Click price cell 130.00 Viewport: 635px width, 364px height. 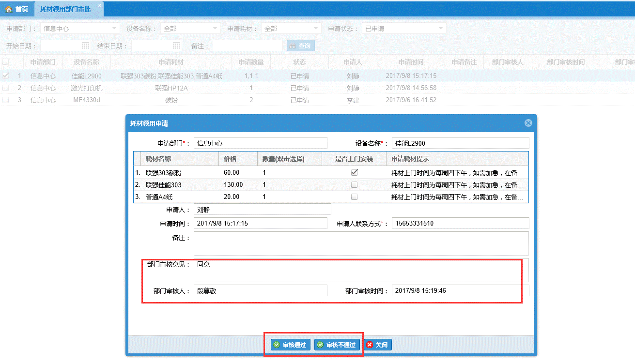pyautogui.click(x=233, y=184)
